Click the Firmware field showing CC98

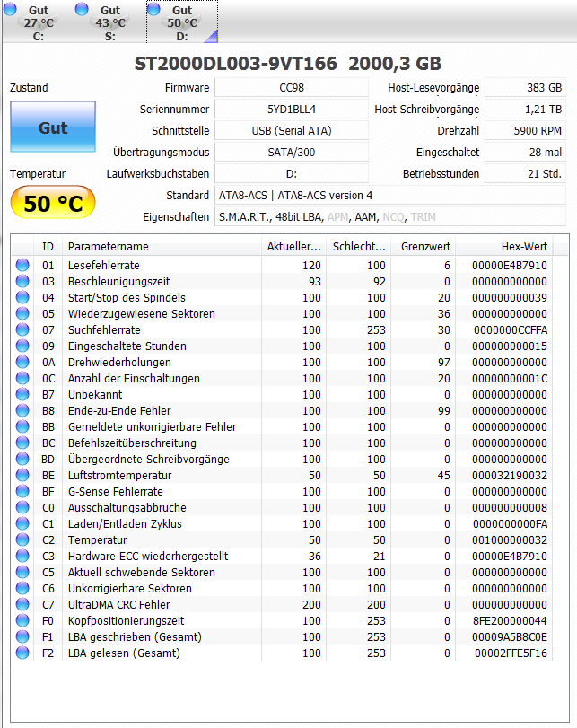pos(292,88)
